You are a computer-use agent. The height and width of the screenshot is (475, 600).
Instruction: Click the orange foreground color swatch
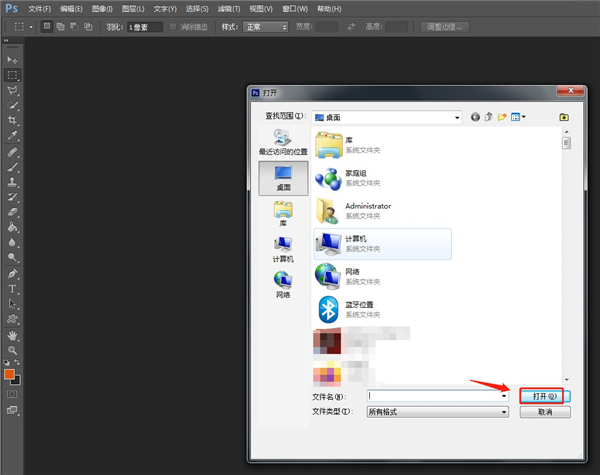pyautogui.click(x=9, y=374)
